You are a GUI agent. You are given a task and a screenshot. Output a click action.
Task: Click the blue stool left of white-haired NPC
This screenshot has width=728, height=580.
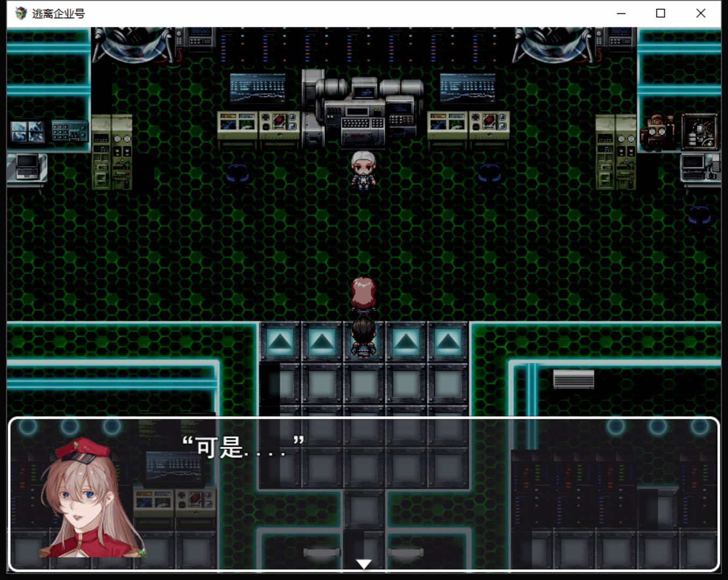click(x=237, y=175)
